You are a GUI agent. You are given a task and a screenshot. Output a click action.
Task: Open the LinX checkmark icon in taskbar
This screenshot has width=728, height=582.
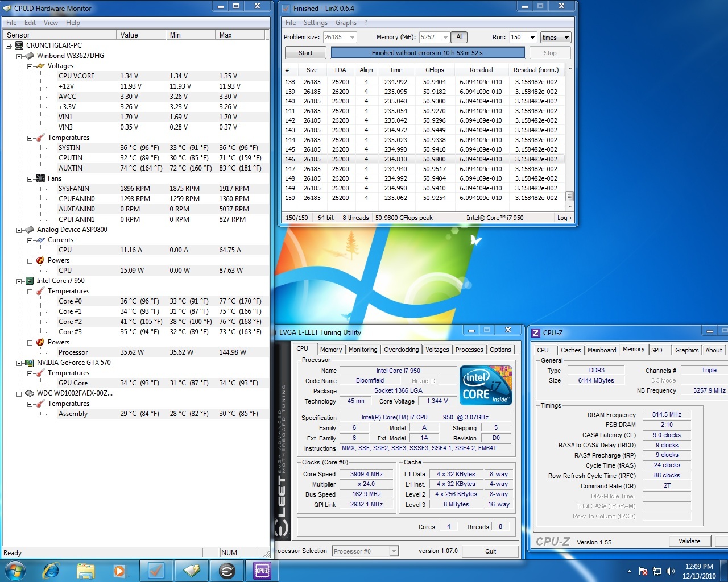[x=156, y=570]
